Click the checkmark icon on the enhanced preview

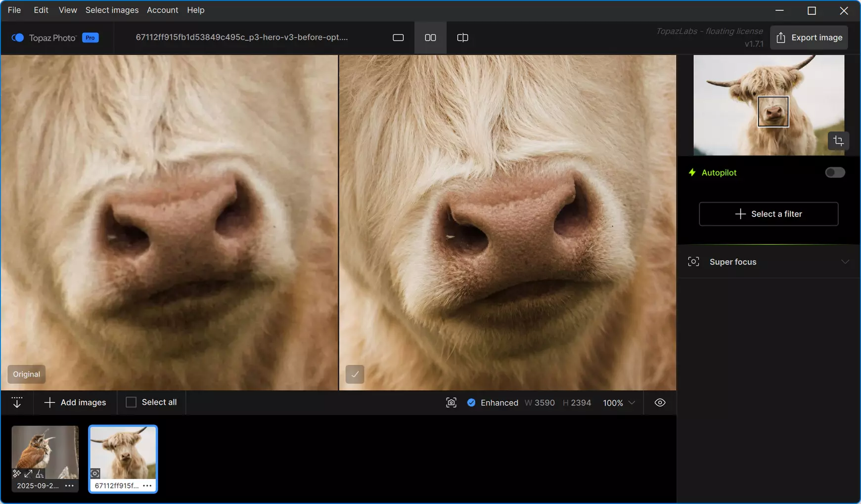click(x=355, y=374)
